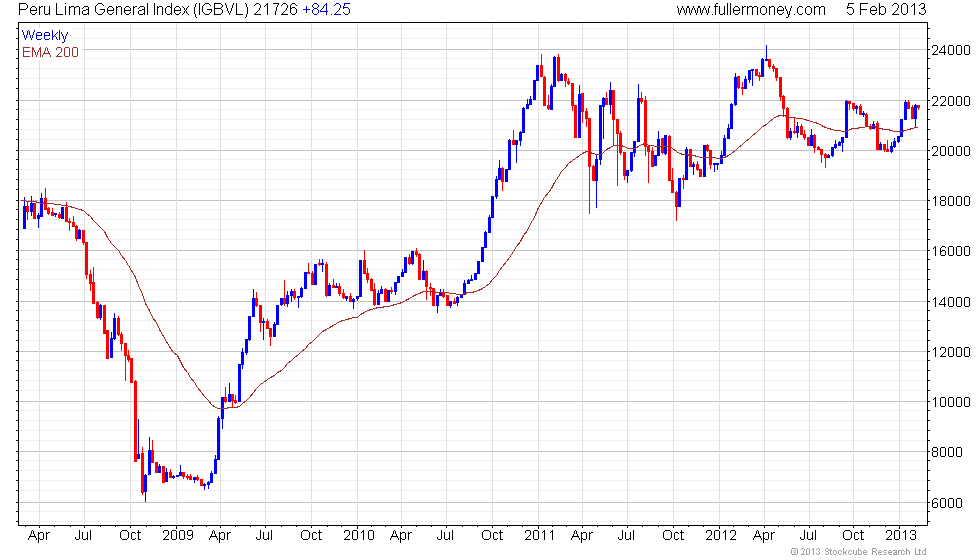Click the red 'EMA 200' legend label
The height and width of the screenshot is (560, 980).
pyautogui.click(x=51, y=52)
